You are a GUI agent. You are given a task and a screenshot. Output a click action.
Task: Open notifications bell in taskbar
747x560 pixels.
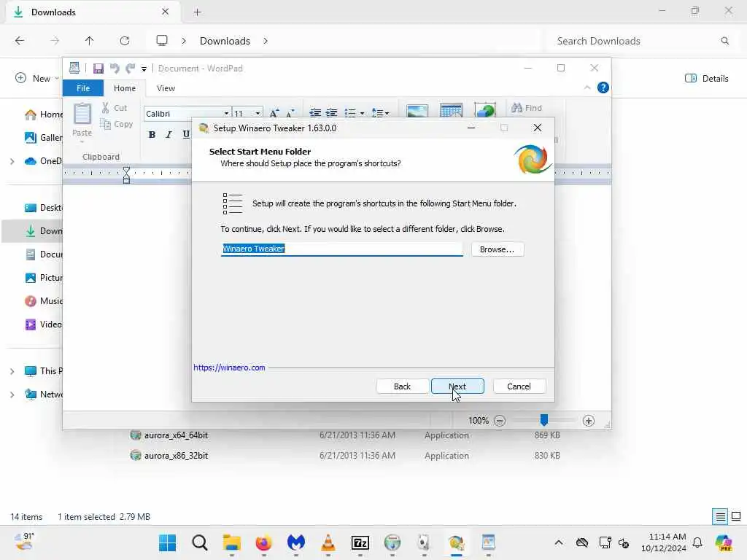tap(697, 542)
